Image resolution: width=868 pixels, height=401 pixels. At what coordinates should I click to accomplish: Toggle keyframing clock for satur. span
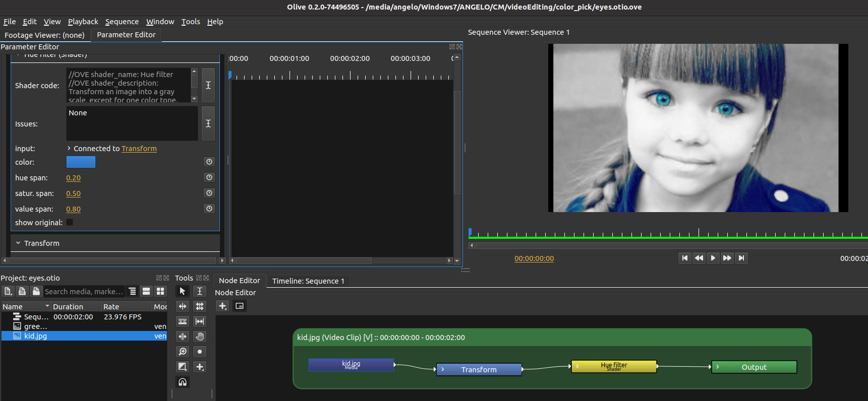209,193
